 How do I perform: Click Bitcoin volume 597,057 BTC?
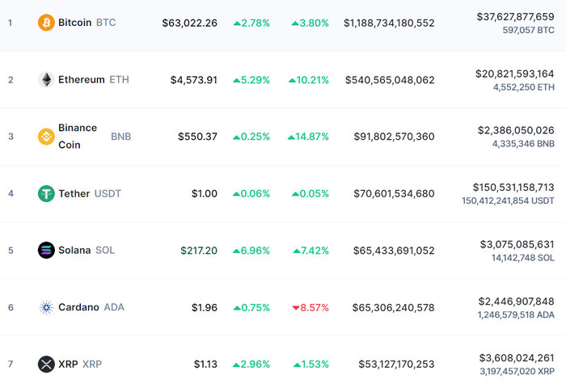point(529,31)
